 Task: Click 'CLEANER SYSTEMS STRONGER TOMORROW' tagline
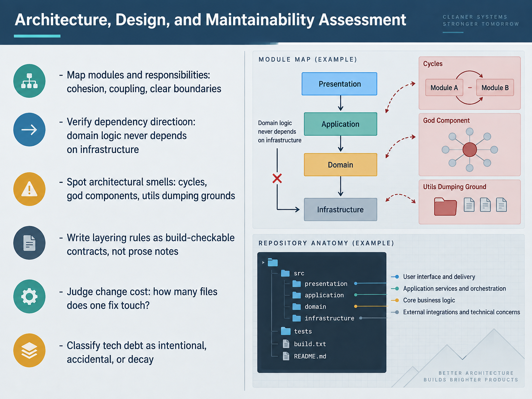(x=481, y=20)
